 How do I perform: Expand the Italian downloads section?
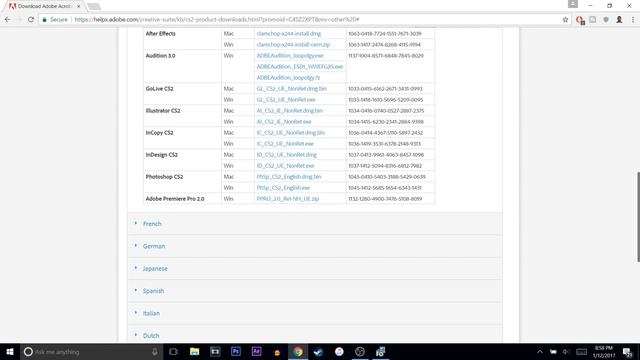pos(151,313)
